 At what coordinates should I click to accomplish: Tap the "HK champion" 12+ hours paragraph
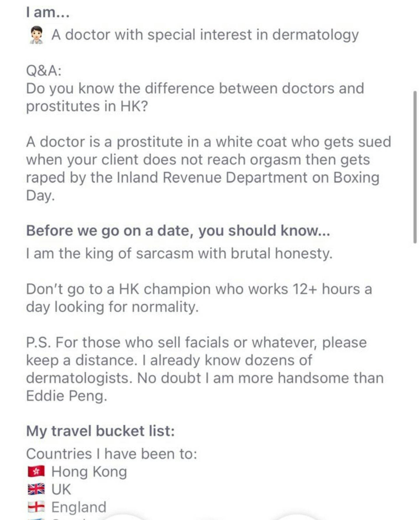(x=198, y=298)
